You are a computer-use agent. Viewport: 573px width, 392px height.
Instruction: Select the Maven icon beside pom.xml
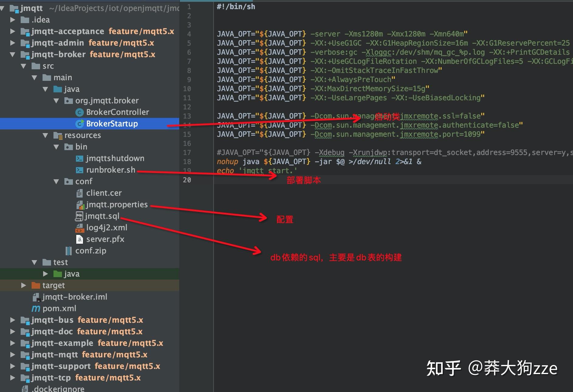[x=36, y=308]
